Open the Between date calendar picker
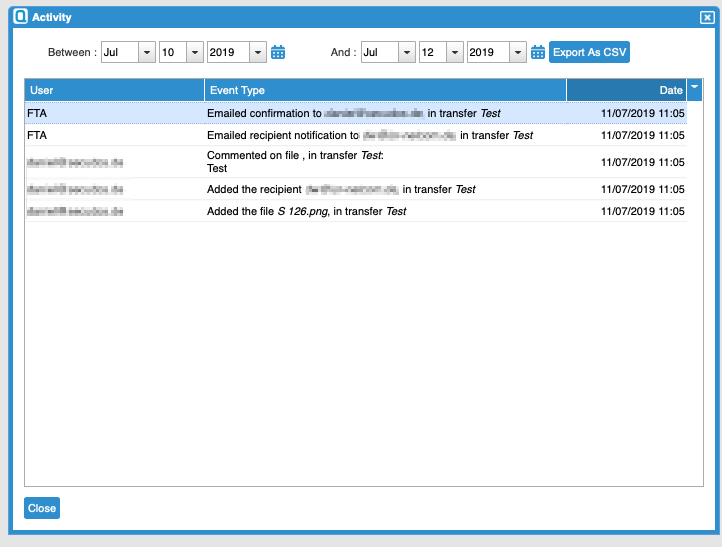This screenshot has height=547, width=722. (278, 52)
